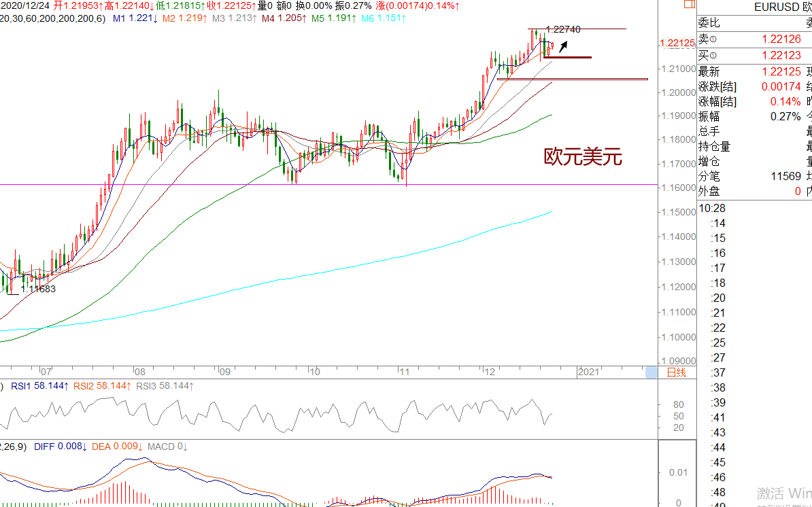Click the 总手 row label
The width and height of the screenshot is (812, 507).
click(709, 131)
